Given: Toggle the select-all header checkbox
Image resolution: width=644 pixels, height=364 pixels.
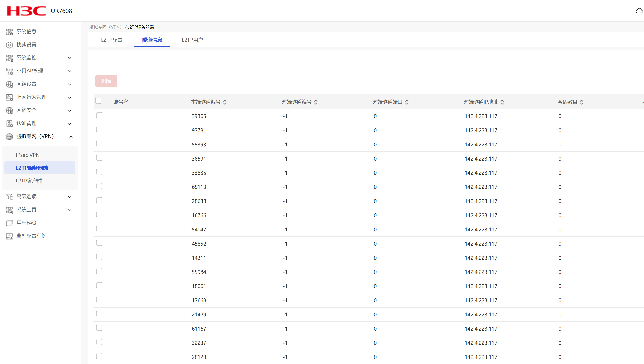Looking at the screenshot, I should pos(98,101).
